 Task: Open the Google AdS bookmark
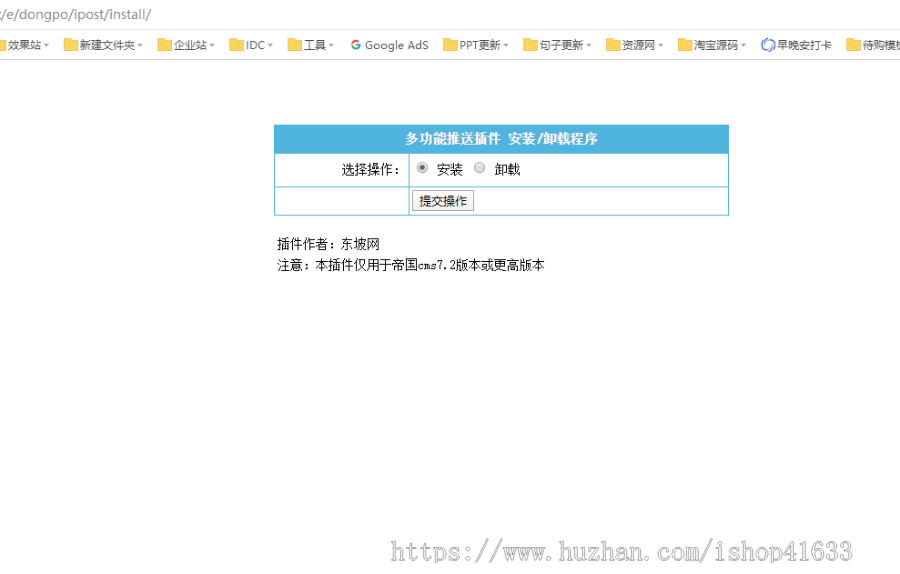[389, 45]
